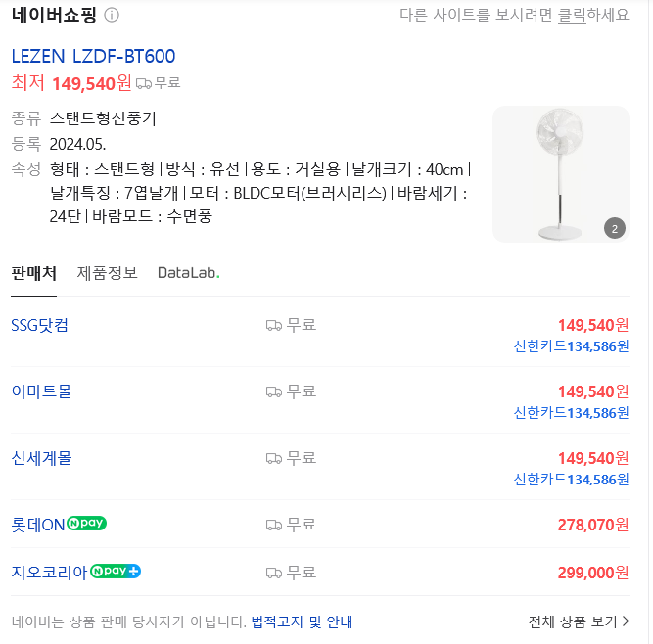The height and width of the screenshot is (644, 653).
Task: Visit the 이마트몰 seller link
Action: (x=41, y=391)
